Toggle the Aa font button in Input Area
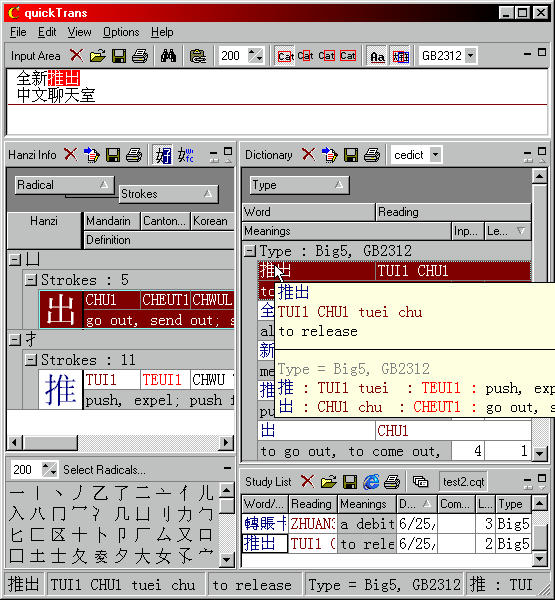 click(377, 56)
